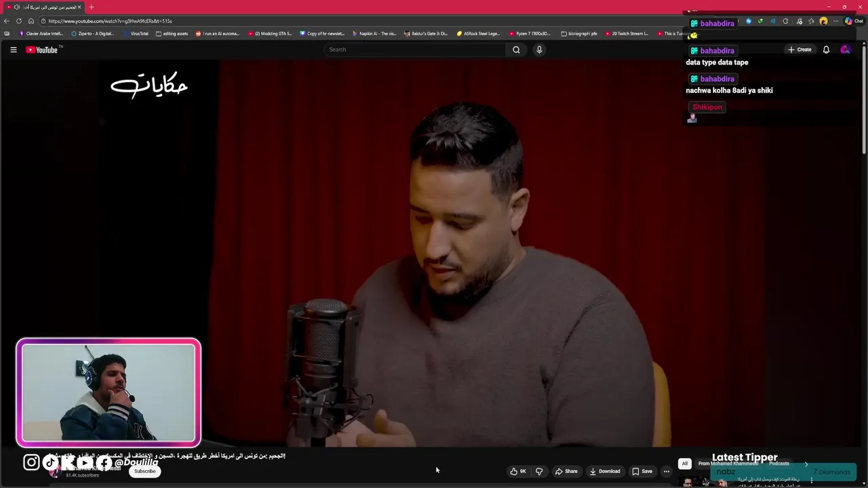This screenshot has height=488, width=868.
Task: Subscribe to the channel
Action: pyautogui.click(x=144, y=471)
